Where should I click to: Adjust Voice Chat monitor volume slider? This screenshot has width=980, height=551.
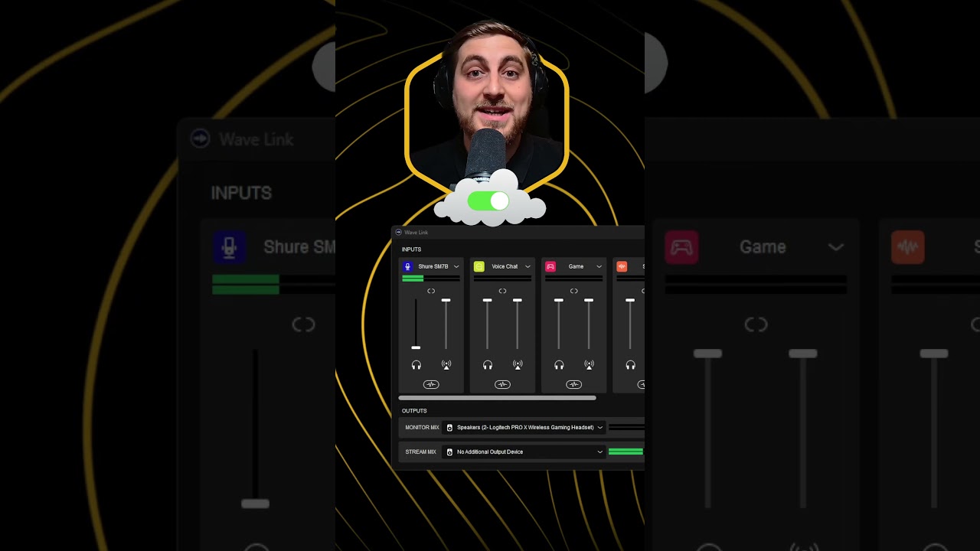click(x=488, y=300)
